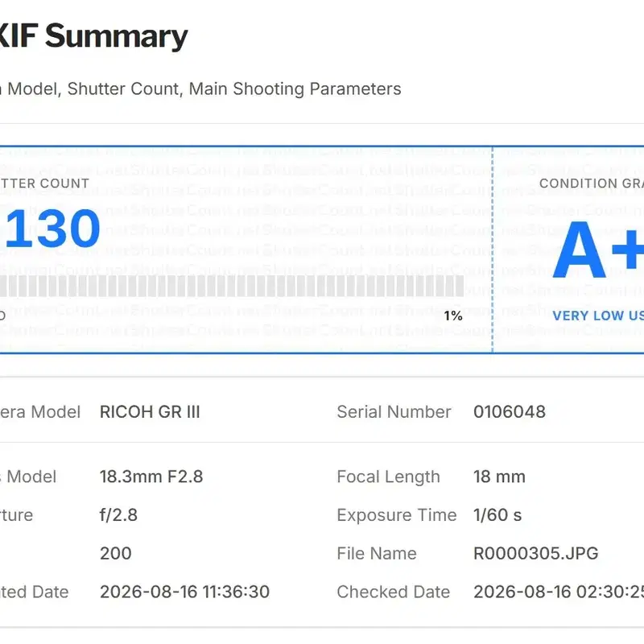Click the CONDITION GRADE heading
Image resolution: width=644 pixels, height=644 pixels.
[x=592, y=184]
